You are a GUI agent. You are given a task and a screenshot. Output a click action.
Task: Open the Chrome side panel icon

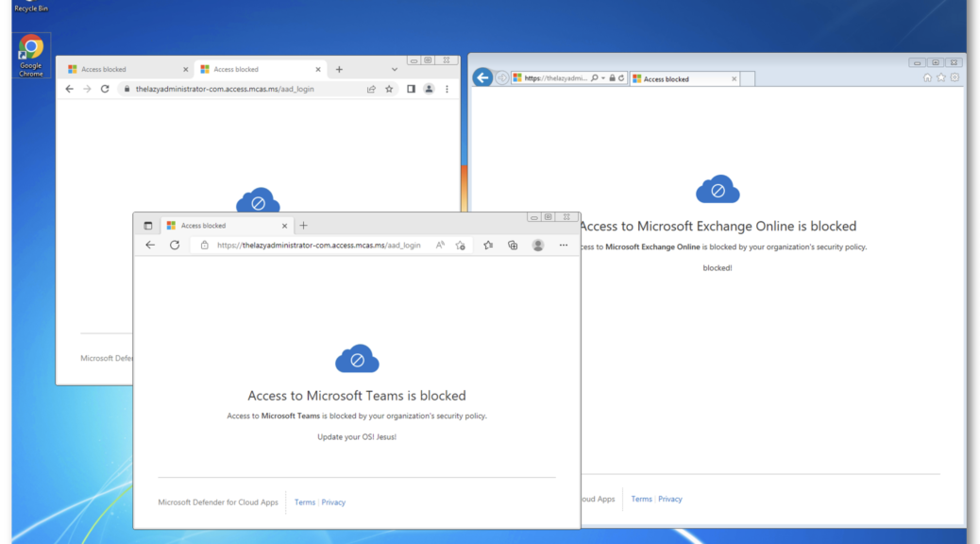pyautogui.click(x=411, y=89)
